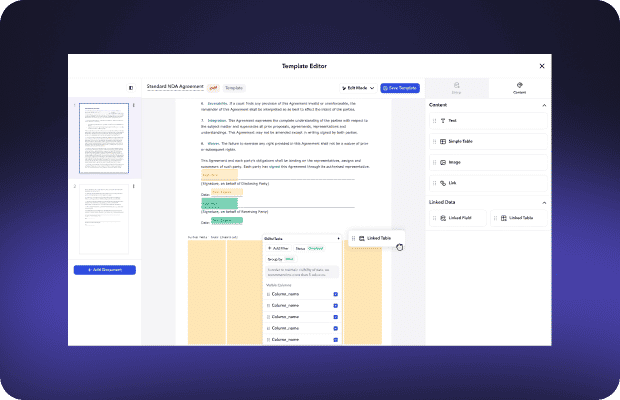Select the yellow Date field for Disclosing Party
This screenshot has width=620, height=400.
pyautogui.click(x=227, y=192)
